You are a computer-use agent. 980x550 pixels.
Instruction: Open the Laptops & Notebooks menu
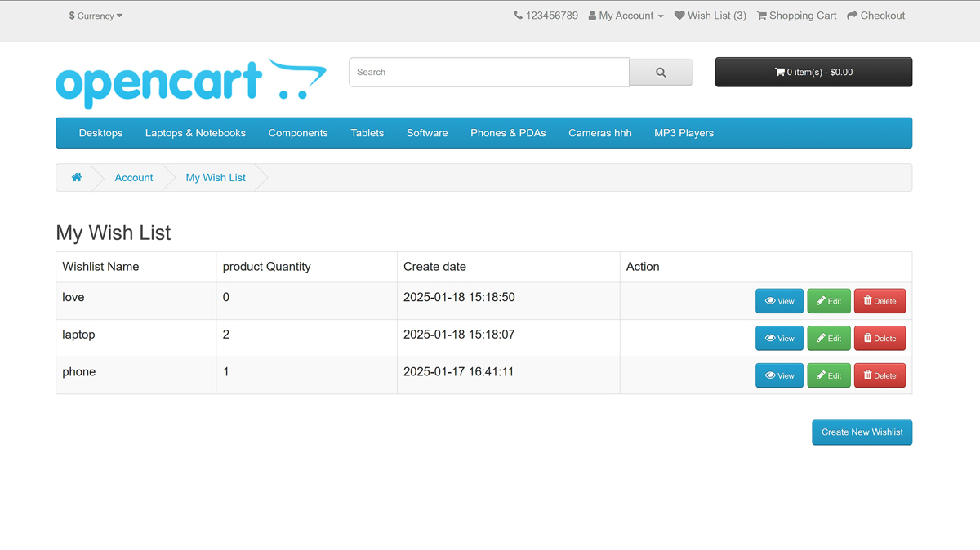[x=195, y=133]
